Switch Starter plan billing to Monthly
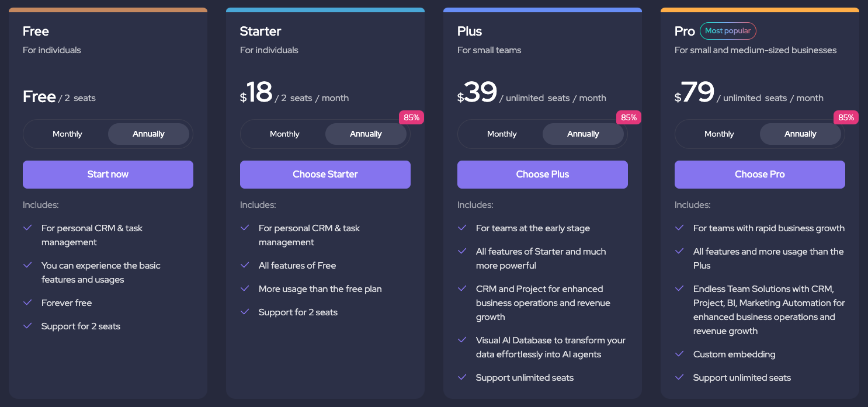Screen dimensions: 868x407 284,134
